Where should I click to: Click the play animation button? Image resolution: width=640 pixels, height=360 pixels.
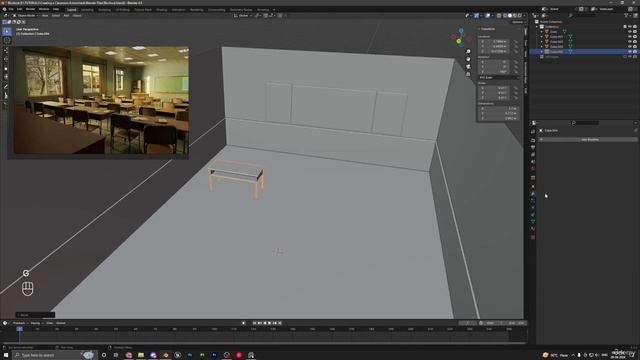pos(269,323)
